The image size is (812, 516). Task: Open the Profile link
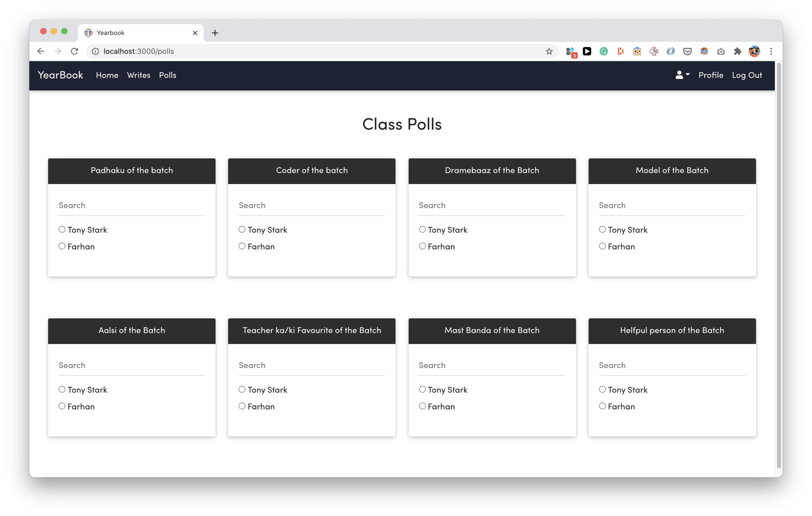click(x=710, y=75)
